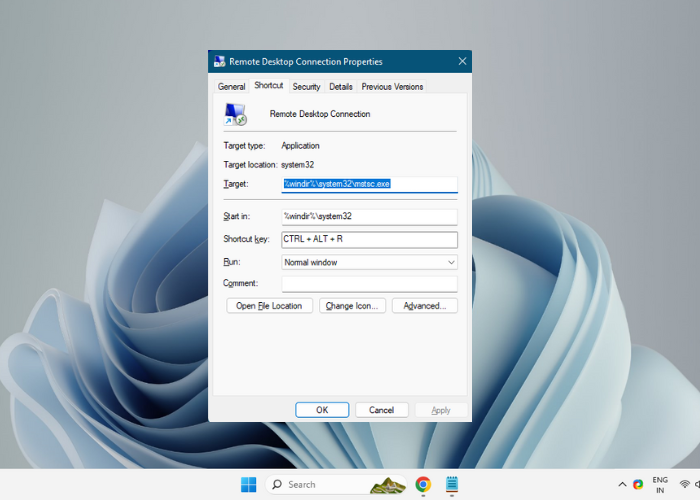
Task: Click the empty Comment field
Action: point(369,283)
